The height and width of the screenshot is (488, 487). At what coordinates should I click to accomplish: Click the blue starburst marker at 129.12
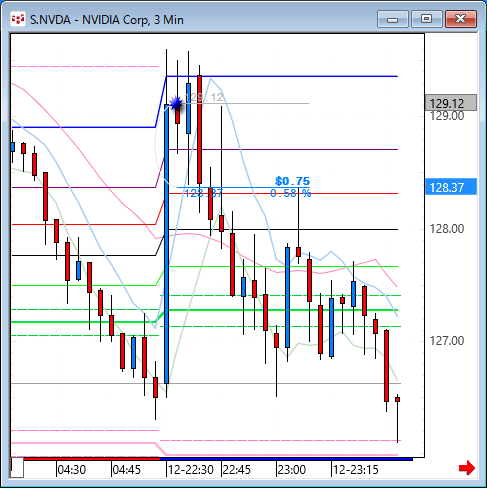(x=176, y=103)
